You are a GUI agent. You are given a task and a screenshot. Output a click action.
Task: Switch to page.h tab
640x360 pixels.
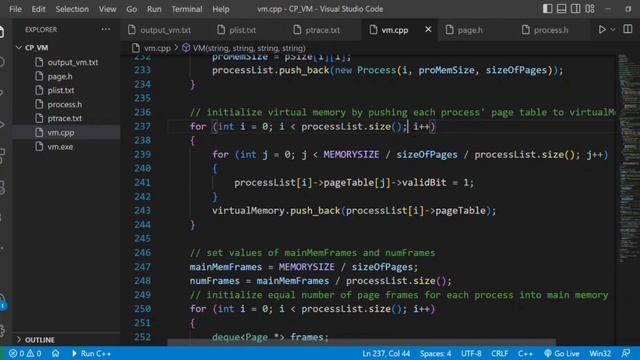[x=464, y=30]
